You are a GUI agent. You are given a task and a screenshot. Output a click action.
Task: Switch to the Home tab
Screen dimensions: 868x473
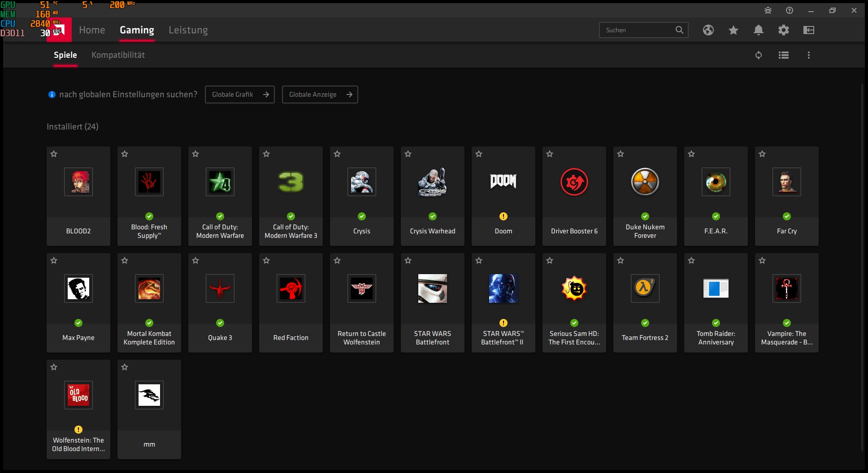pyautogui.click(x=92, y=30)
